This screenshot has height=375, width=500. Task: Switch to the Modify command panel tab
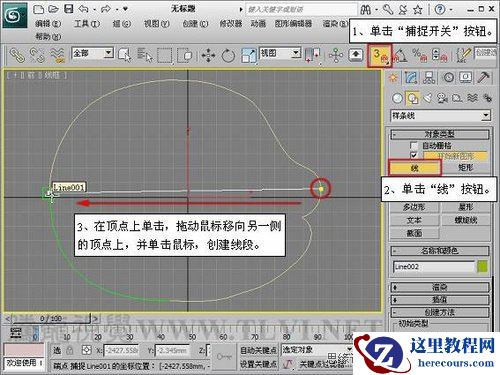pyautogui.click(x=411, y=78)
